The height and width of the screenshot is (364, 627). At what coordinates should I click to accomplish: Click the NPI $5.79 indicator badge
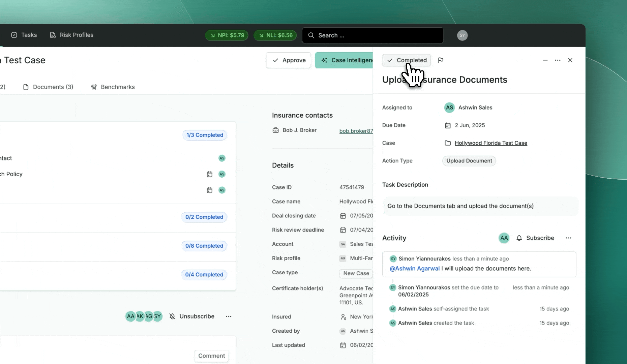(227, 35)
